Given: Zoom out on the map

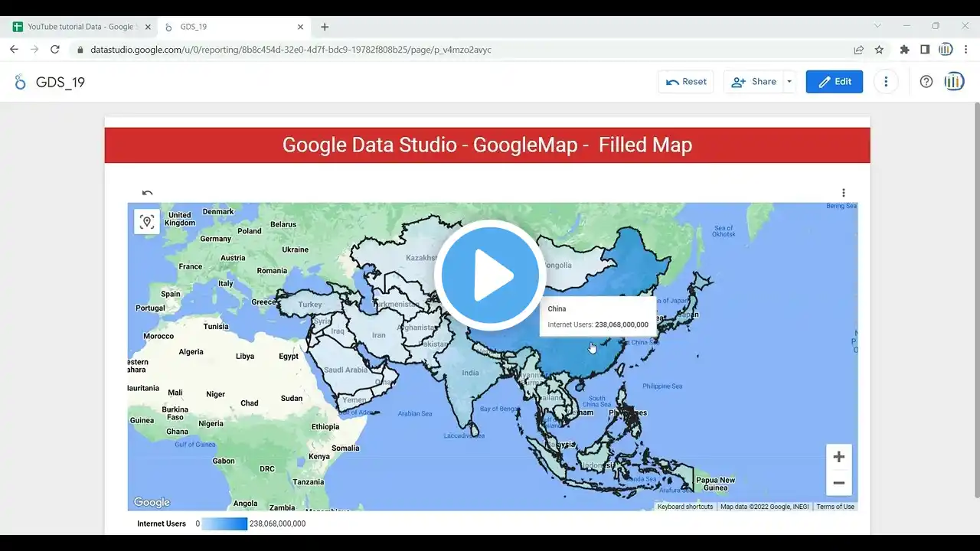Looking at the screenshot, I should click(x=839, y=483).
